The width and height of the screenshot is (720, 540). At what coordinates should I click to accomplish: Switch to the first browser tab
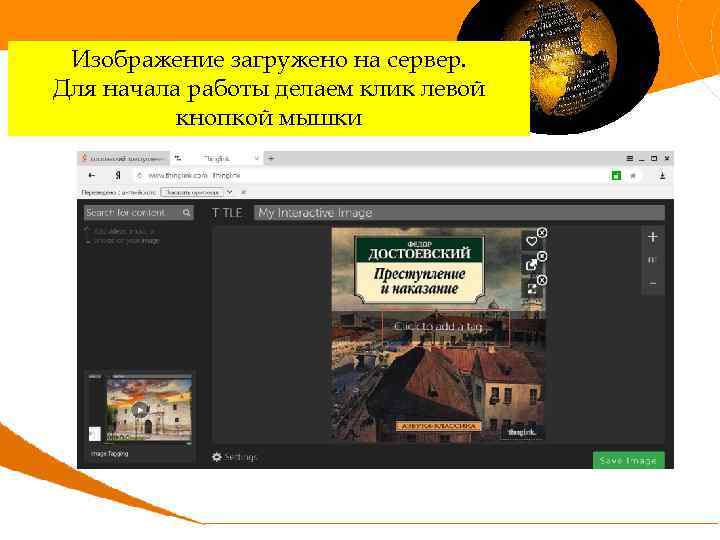124,158
